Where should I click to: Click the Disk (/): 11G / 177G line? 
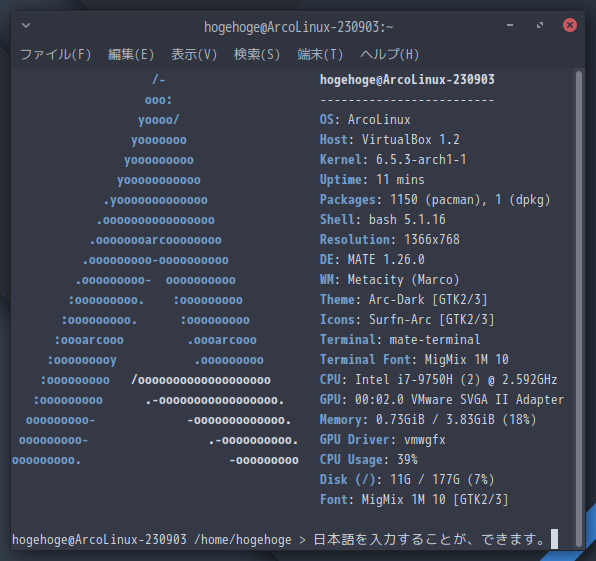click(407, 480)
